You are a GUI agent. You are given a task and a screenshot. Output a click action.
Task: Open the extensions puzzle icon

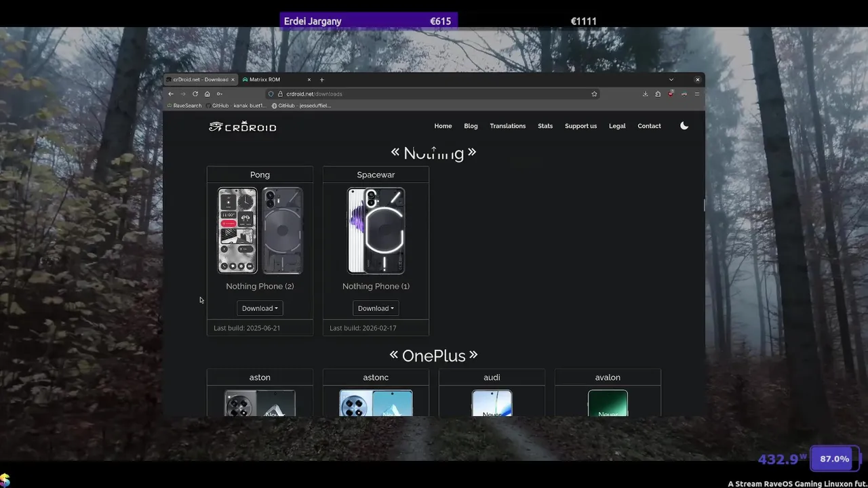click(x=658, y=94)
